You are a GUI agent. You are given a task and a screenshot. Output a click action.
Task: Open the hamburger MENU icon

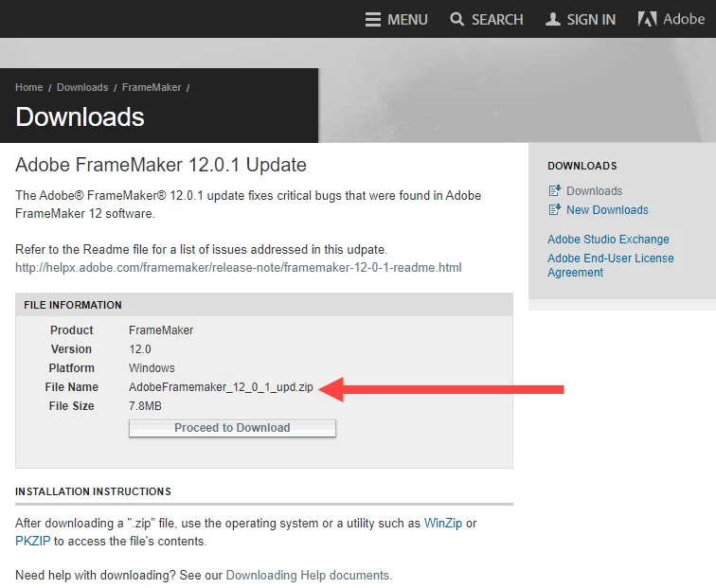373,20
